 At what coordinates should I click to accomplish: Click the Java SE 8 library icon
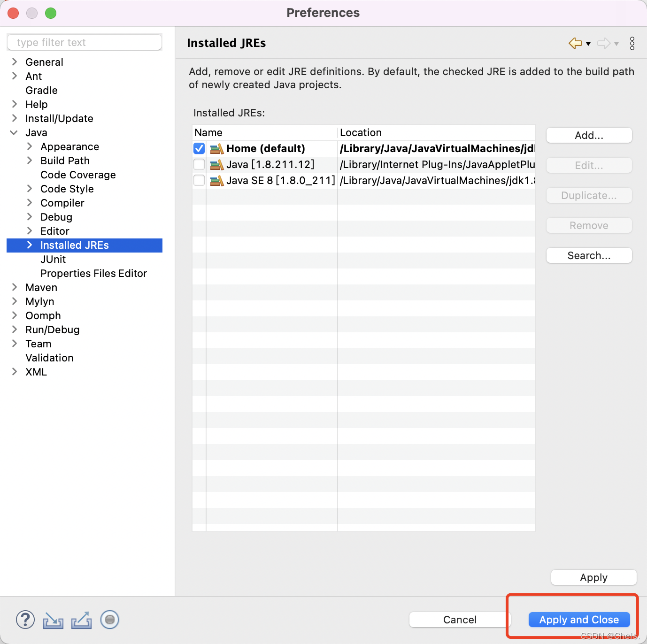(x=216, y=180)
